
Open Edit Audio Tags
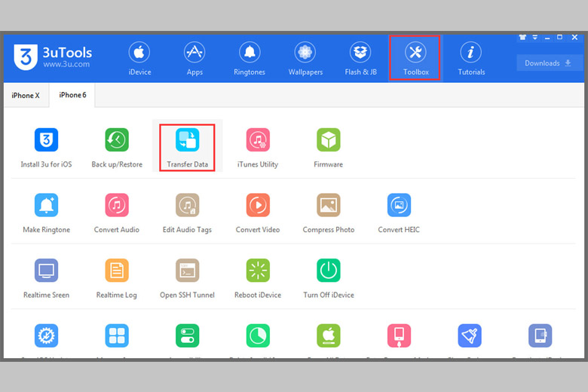[x=187, y=213]
